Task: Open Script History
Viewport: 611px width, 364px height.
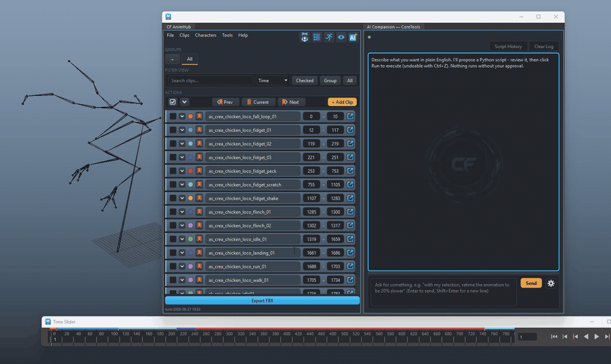Action: coord(508,46)
